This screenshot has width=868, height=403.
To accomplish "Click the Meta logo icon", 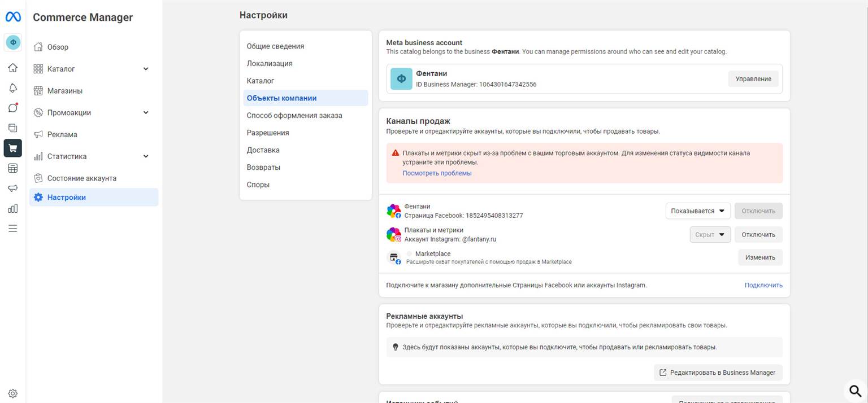I will point(13,17).
